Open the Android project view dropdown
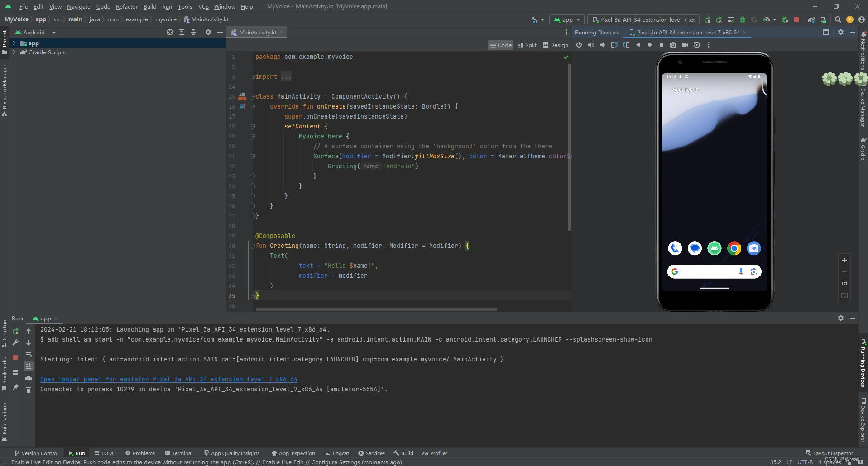 (x=36, y=32)
